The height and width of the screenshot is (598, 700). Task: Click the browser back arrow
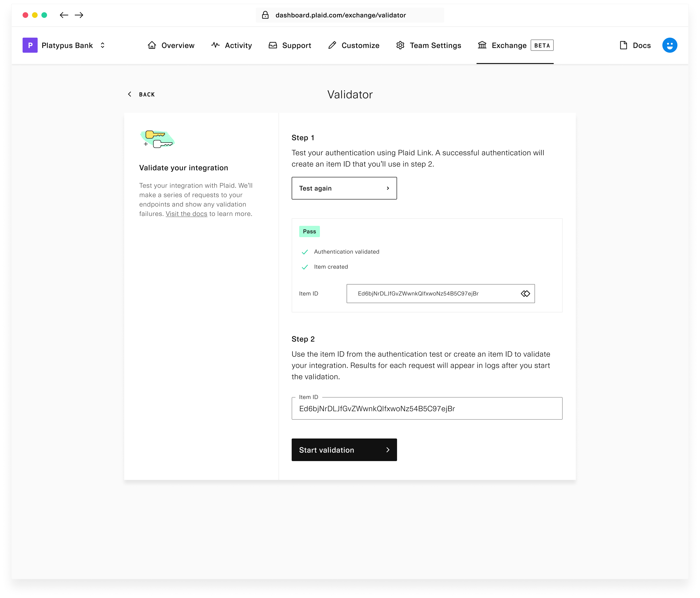tap(64, 15)
